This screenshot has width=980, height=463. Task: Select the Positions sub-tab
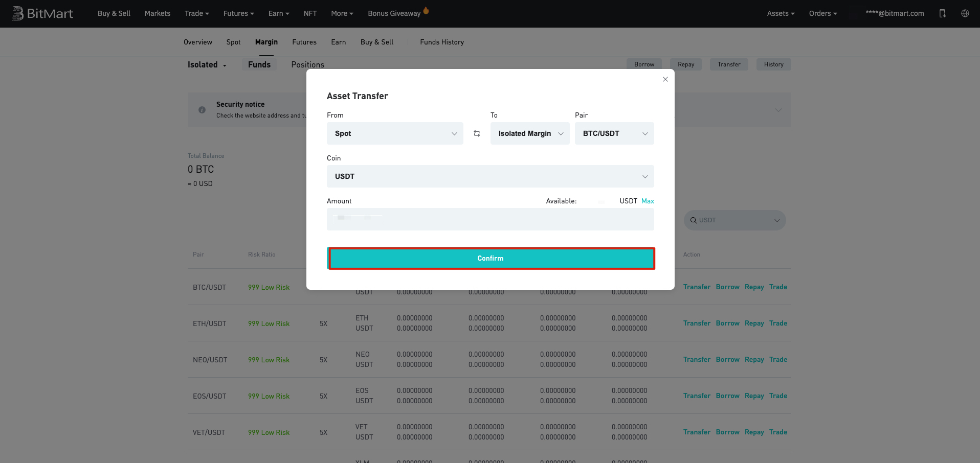point(308,64)
